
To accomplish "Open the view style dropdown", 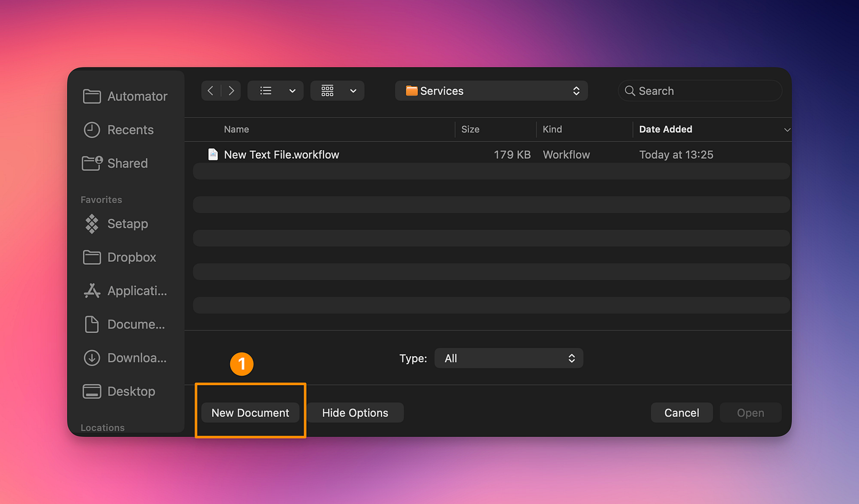I will pos(275,90).
